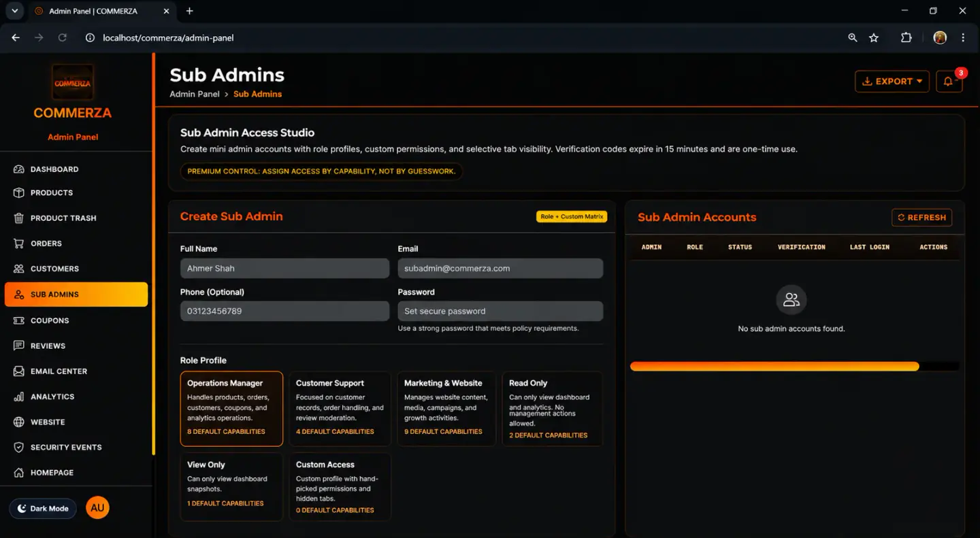The height and width of the screenshot is (538, 980).
Task: Select the Reviews chat icon
Action: 19,346
